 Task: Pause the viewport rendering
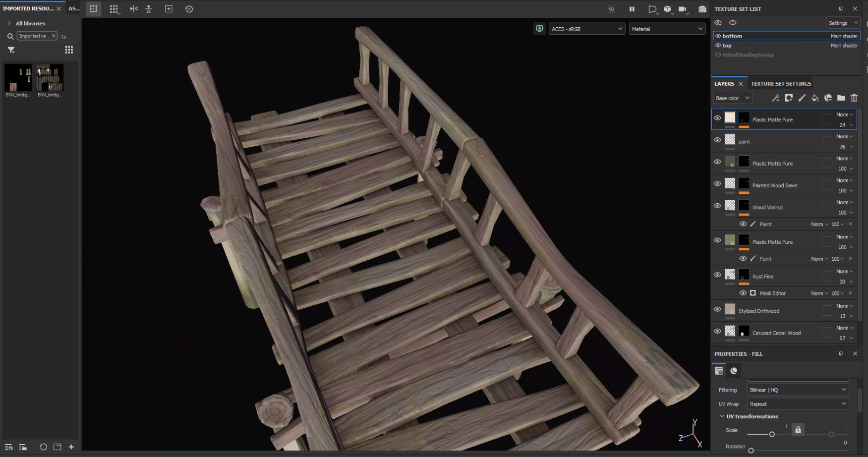[x=632, y=8]
